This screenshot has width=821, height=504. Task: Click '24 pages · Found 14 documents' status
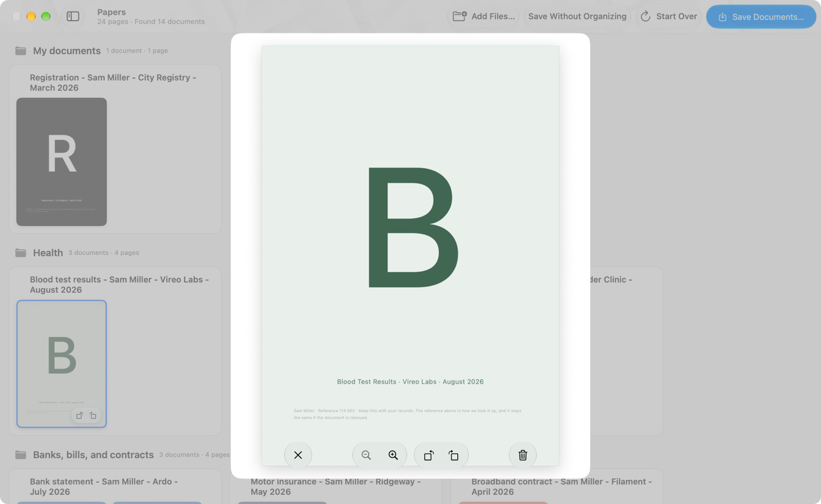coord(151,22)
